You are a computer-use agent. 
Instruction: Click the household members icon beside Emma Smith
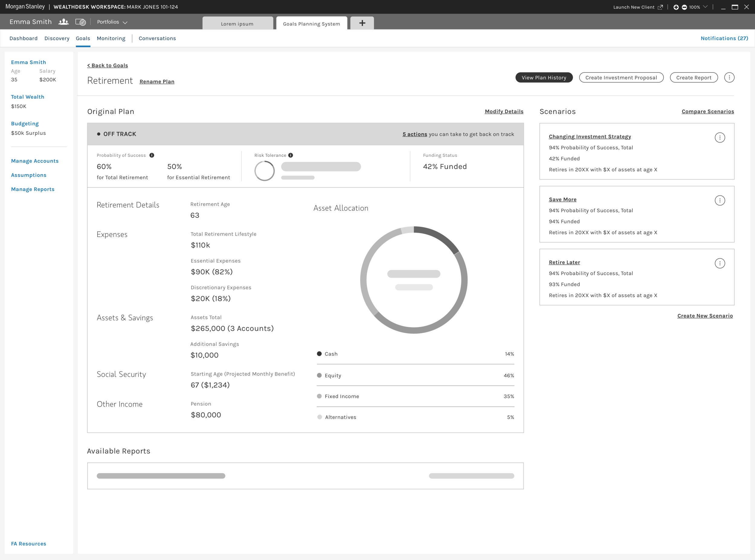coord(63,21)
